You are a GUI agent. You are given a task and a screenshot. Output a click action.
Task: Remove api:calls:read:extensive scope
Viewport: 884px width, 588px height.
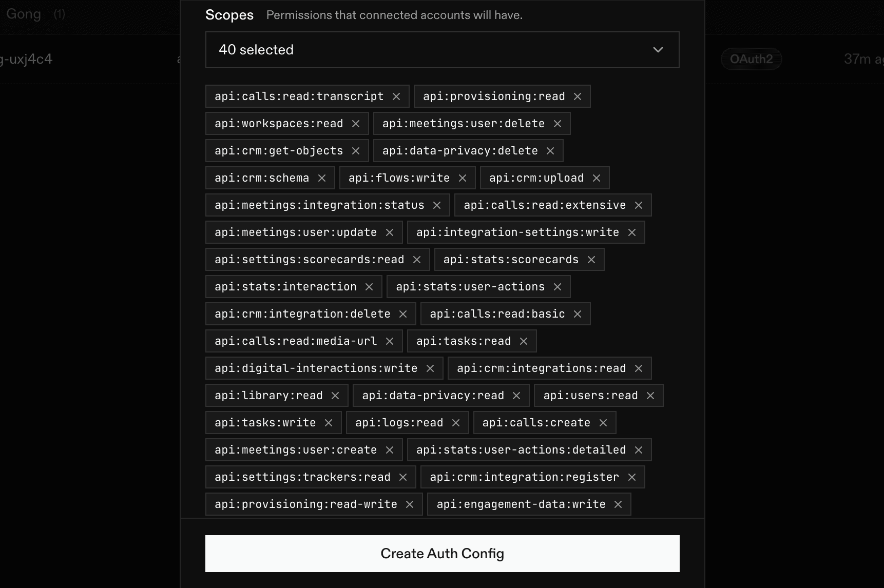[639, 205]
